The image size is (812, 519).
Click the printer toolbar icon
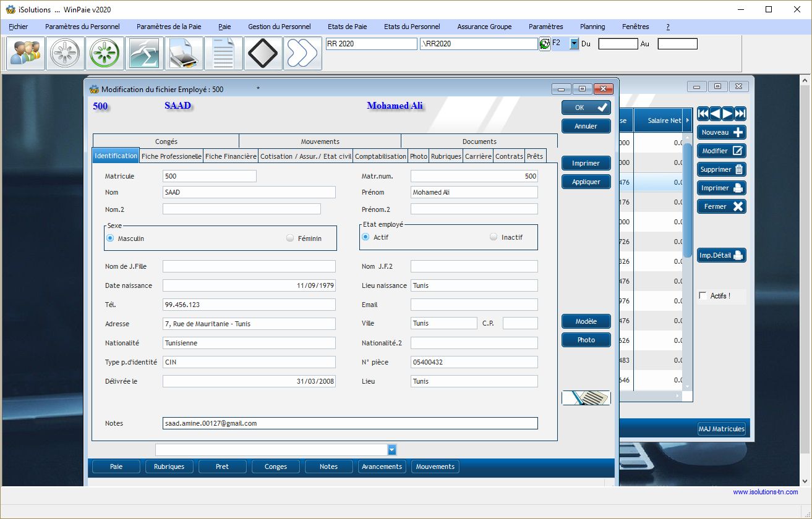tap(184, 54)
